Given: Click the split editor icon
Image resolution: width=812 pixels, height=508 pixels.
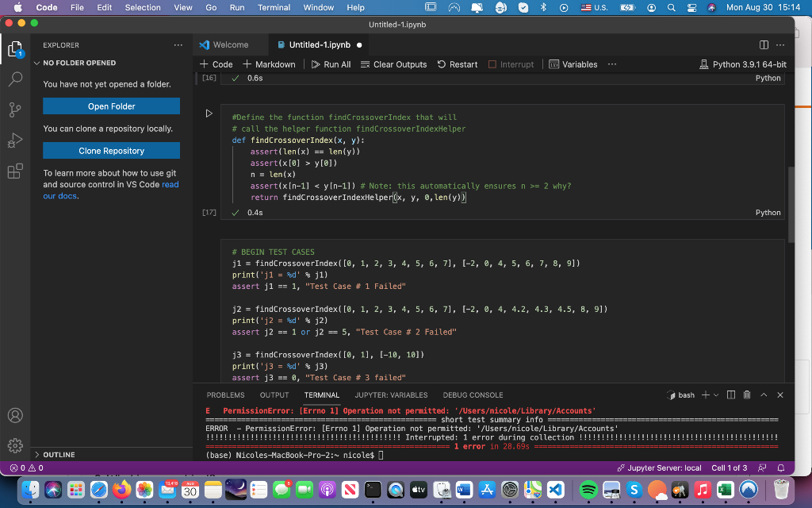Looking at the screenshot, I should click(x=764, y=45).
